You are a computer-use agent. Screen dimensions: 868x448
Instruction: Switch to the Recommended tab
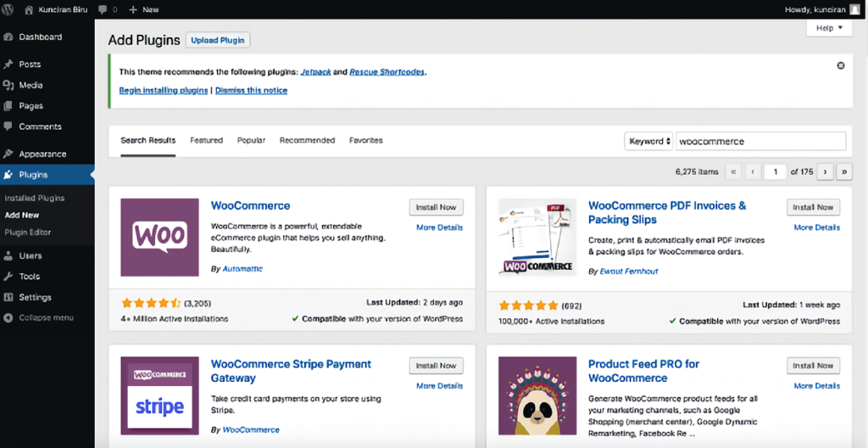pos(307,141)
